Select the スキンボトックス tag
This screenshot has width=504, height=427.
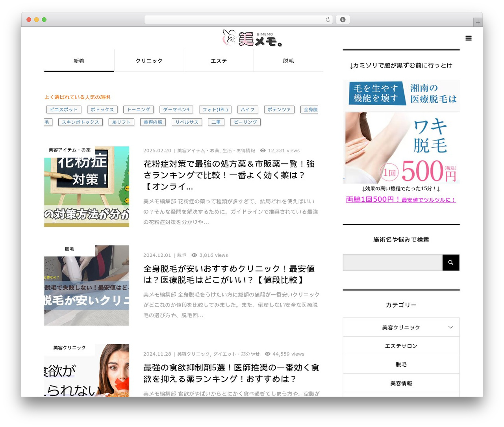pos(80,122)
